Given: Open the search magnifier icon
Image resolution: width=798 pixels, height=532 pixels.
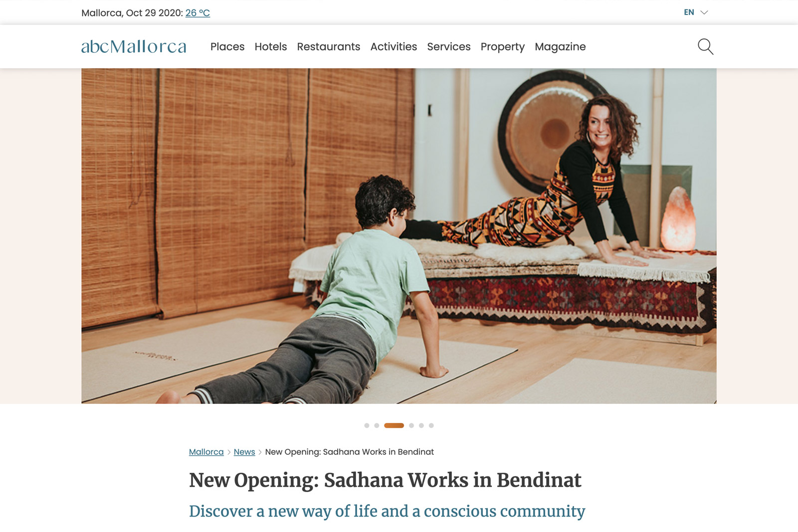Looking at the screenshot, I should (705, 46).
